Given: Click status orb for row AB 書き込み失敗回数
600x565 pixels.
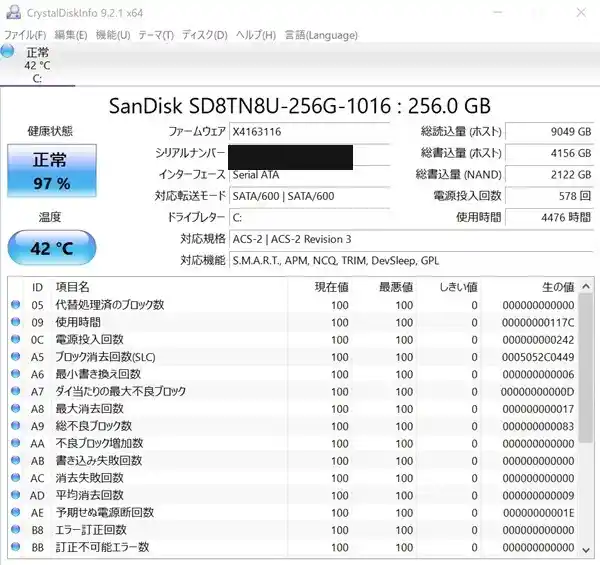Looking at the screenshot, I should [x=16, y=460].
